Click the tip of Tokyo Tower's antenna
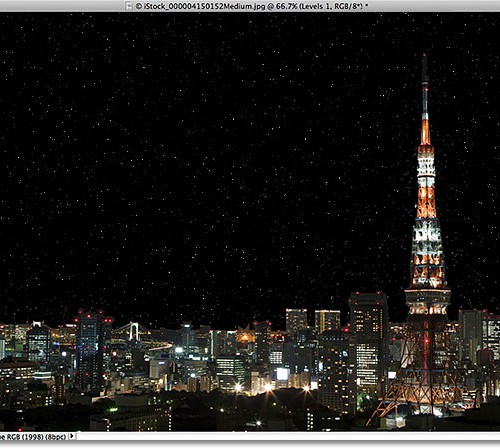This screenshot has width=500, height=448. pyautogui.click(x=424, y=57)
